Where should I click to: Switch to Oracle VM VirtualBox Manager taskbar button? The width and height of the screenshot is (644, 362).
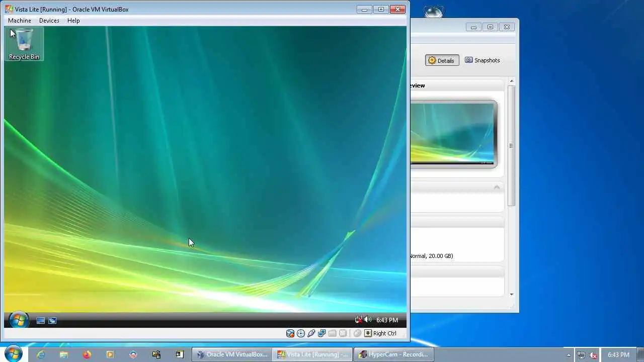pyautogui.click(x=232, y=354)
